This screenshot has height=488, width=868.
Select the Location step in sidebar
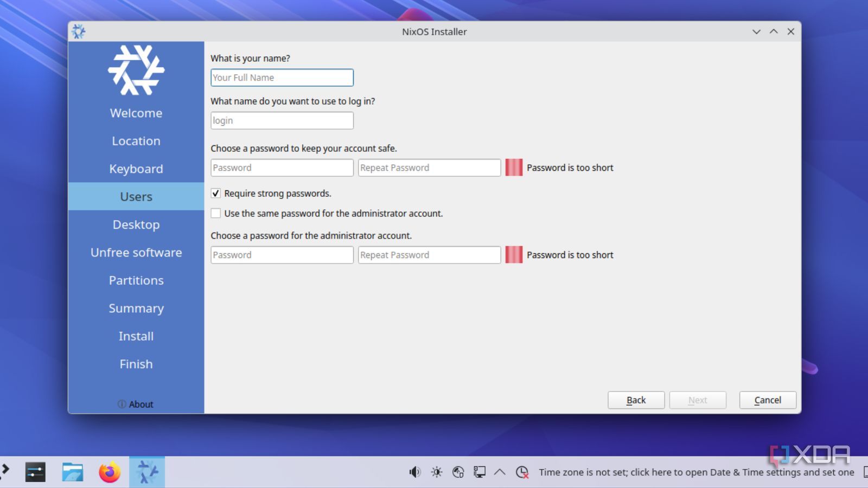click(x=136, y=141)
